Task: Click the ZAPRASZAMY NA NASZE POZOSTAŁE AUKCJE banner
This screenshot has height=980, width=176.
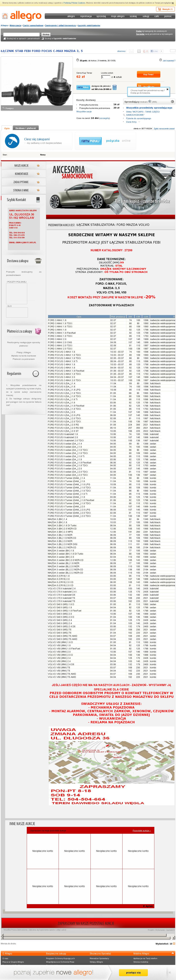Action: [88, 923]
